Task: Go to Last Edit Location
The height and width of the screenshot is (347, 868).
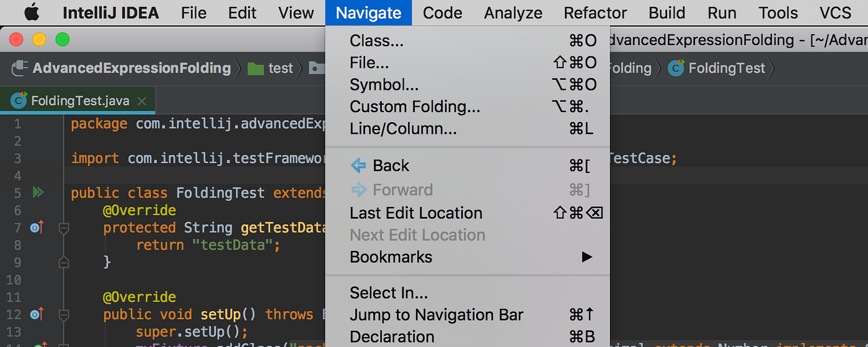Action: [415, 213]
